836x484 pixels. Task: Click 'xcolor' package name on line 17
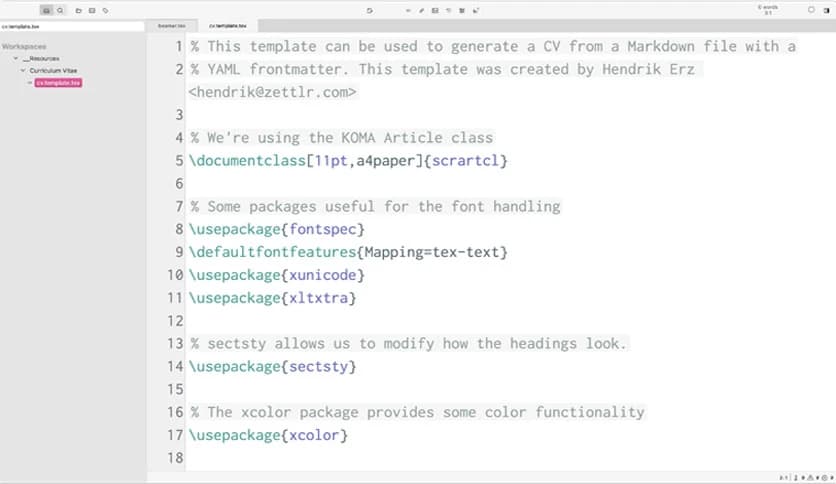pyautogui.click(x=314, y=435)
